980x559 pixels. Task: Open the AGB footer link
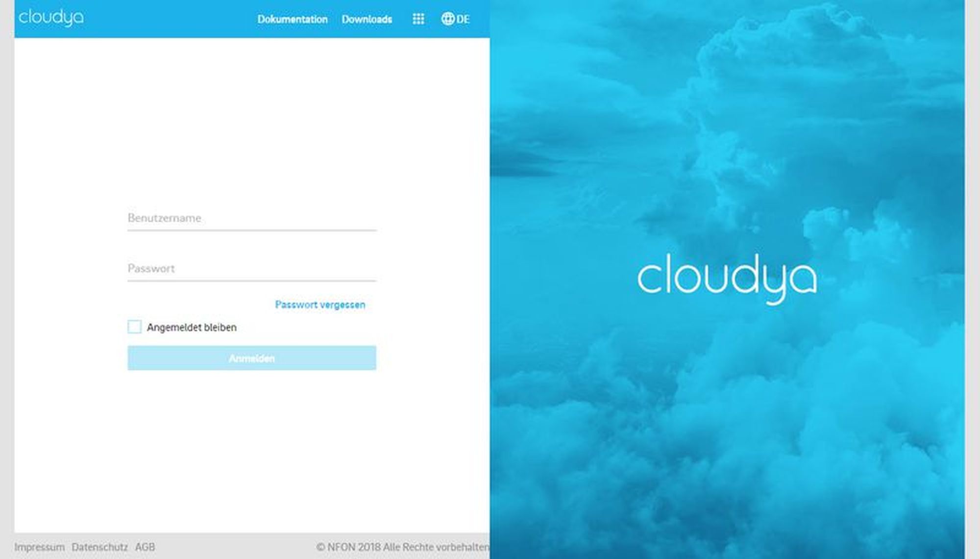point(145,547)
